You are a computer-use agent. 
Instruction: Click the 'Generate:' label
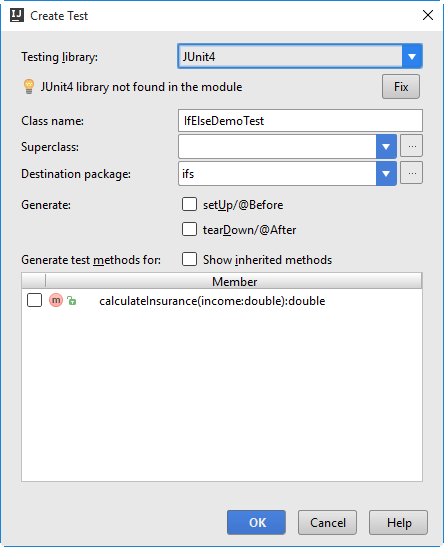click(x=46, y=205)
